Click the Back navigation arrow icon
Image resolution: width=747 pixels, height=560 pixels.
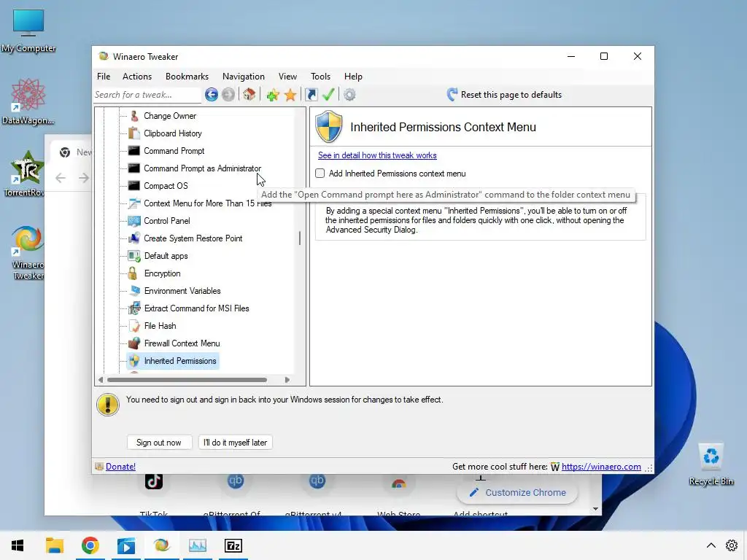(212, 95)
